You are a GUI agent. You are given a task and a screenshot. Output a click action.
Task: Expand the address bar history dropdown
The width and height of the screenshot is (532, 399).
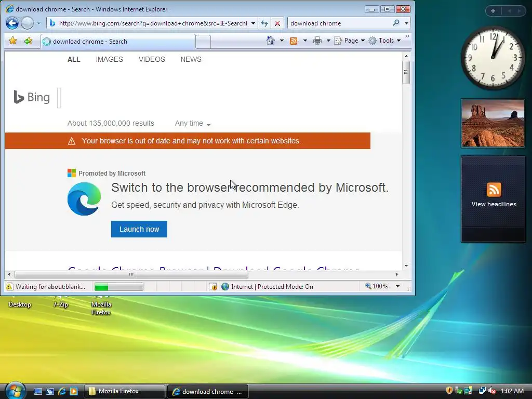click(253, 23)
